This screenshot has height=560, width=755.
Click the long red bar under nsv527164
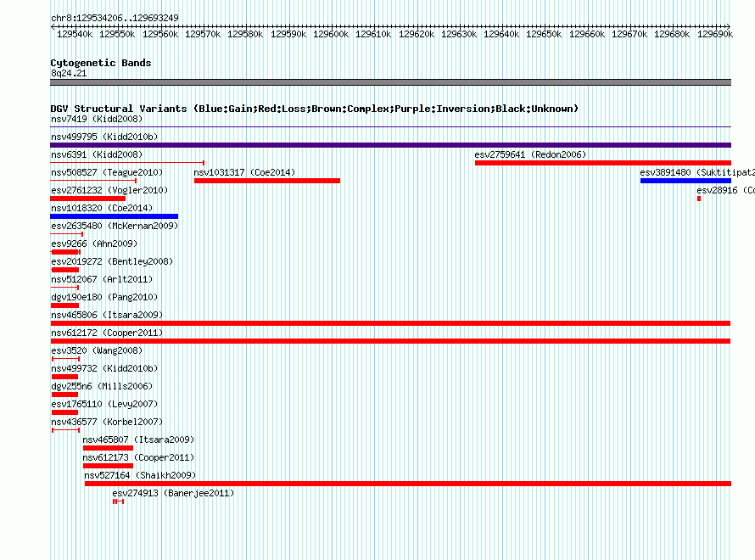pyautogui.click(x=408, y=484)
